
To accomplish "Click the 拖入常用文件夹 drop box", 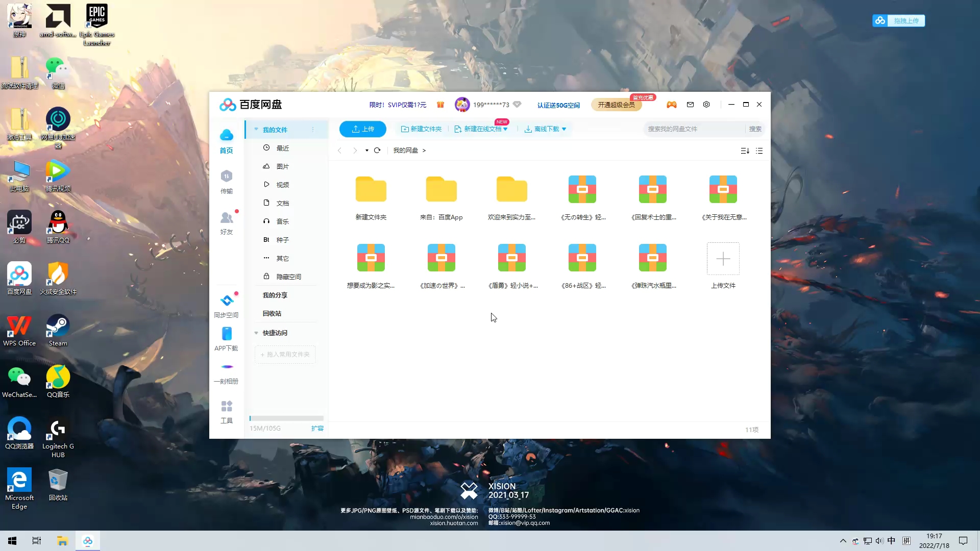I will 285,355.
